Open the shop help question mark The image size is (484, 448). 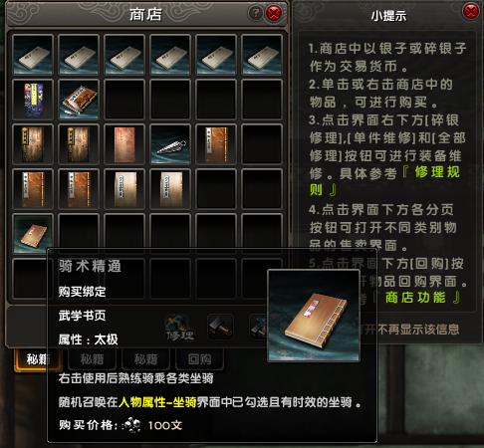tap(255, 13)
